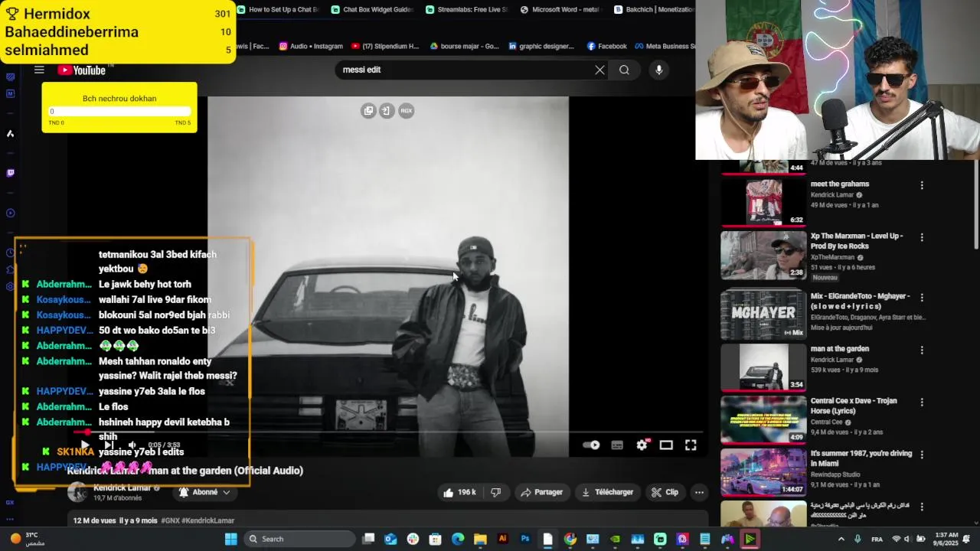Viewport: 980px width, 551px height.
Task: Open options for 'Xp The Marxman - Level Up'
Action: pos(922,237)
